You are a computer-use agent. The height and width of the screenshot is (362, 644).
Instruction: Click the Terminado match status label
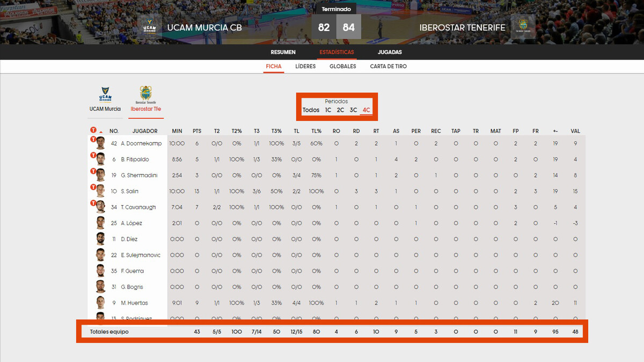(x=336, y=9)
